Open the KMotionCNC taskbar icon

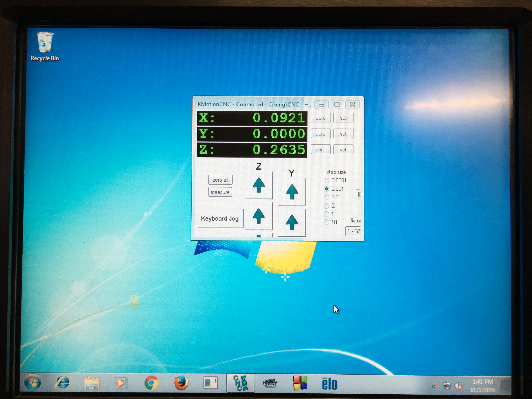coord(241,383)
